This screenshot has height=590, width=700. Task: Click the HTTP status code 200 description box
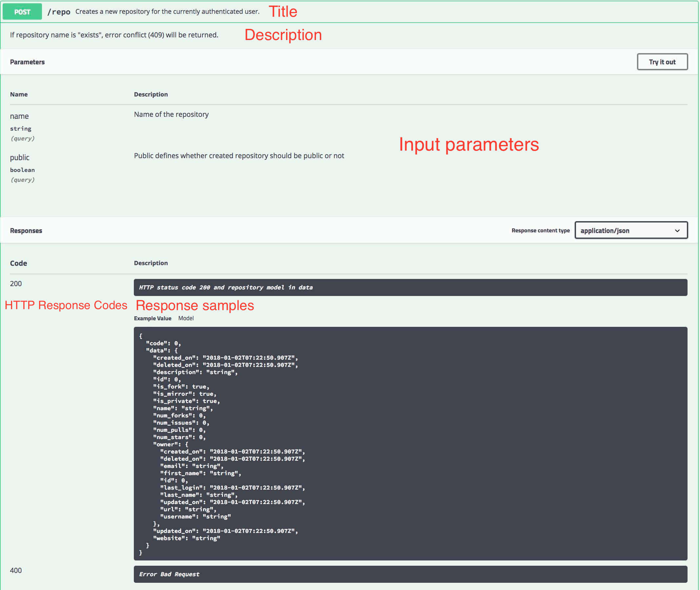tap(410, 287)
